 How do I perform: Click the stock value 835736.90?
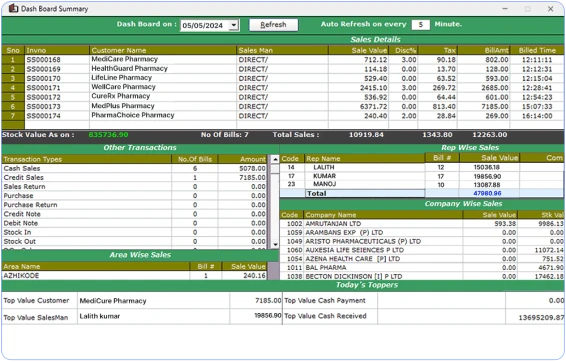pyautogui.click(x=108, y=135)
